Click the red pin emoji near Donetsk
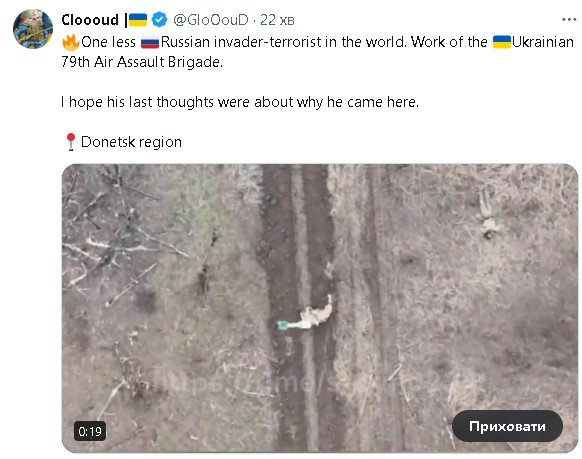This screenshot has height=459, width=582. coord(71,142)
